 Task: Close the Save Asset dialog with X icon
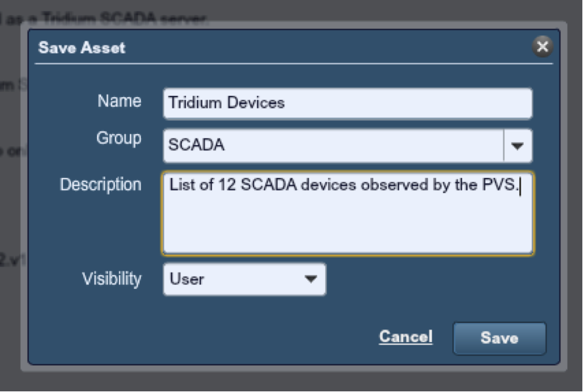tap(542, 47)
